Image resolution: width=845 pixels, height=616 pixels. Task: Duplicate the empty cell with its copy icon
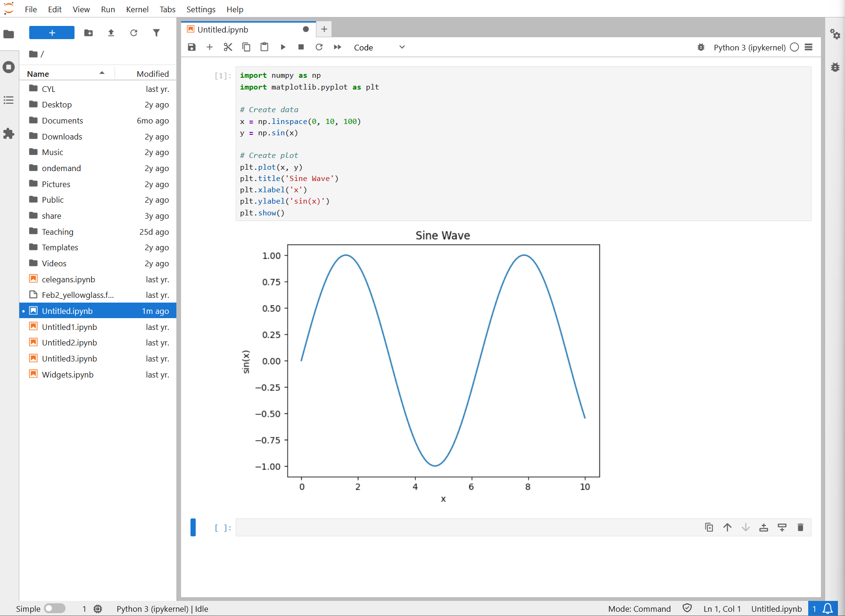(709, 527)
